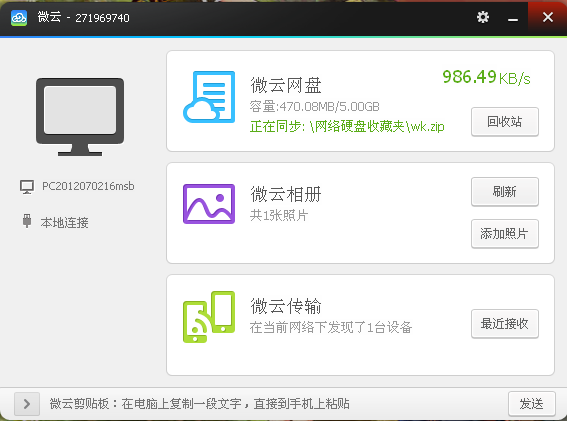Click the 微云 - 271969740 title text
The height and width of the screenshot is (421, 567).
click(x=84, y=17)
